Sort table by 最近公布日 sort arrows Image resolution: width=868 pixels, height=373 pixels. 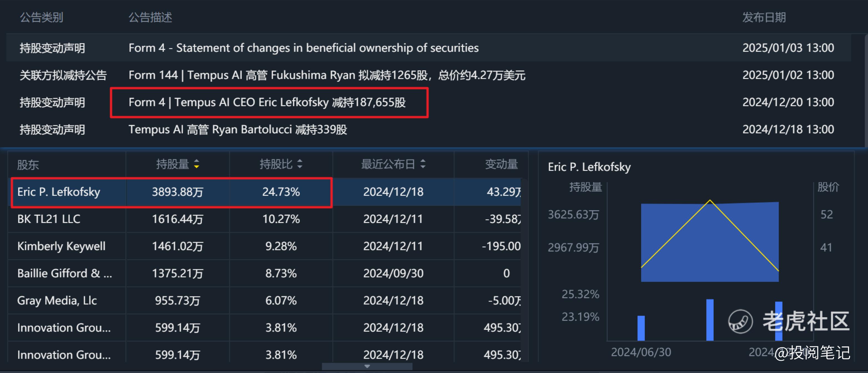[423, 164]
